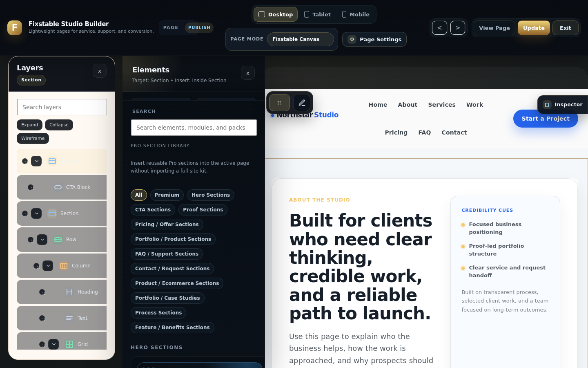Click the pencil edit icon on canvas toolbar
The image size is (588, 368).
point(302,103)
